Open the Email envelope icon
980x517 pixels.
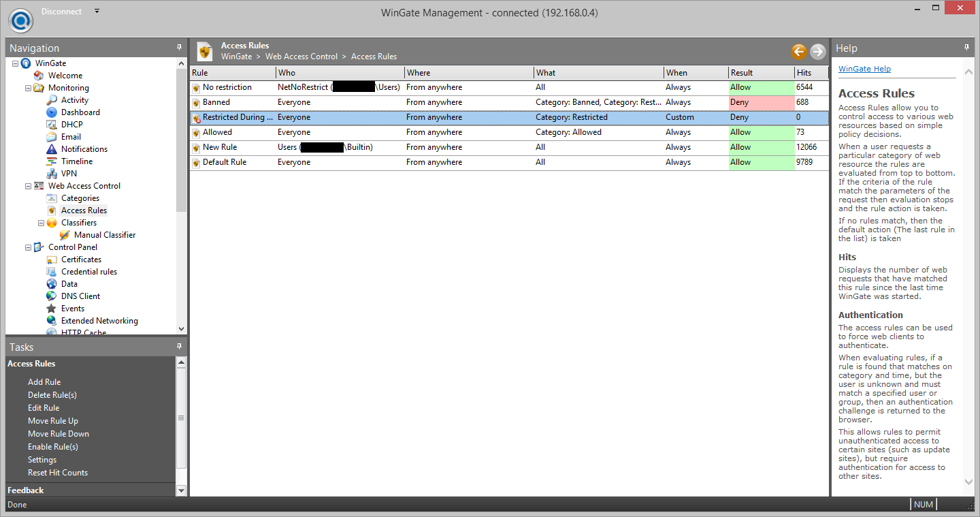52,137
